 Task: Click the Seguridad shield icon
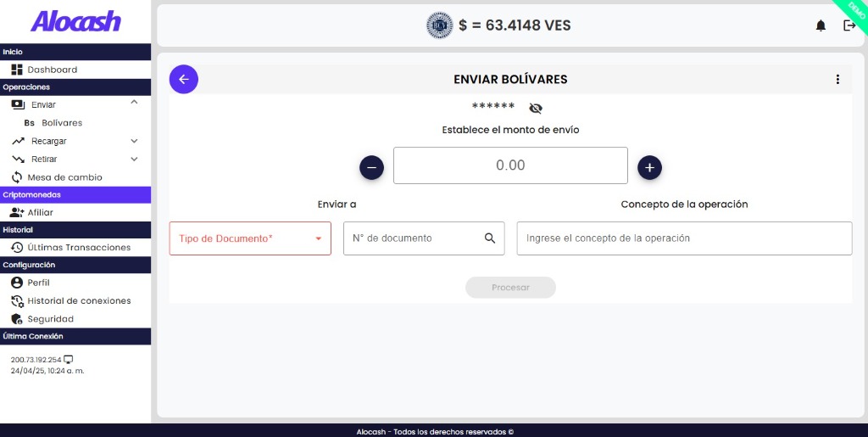pos(17,319)
